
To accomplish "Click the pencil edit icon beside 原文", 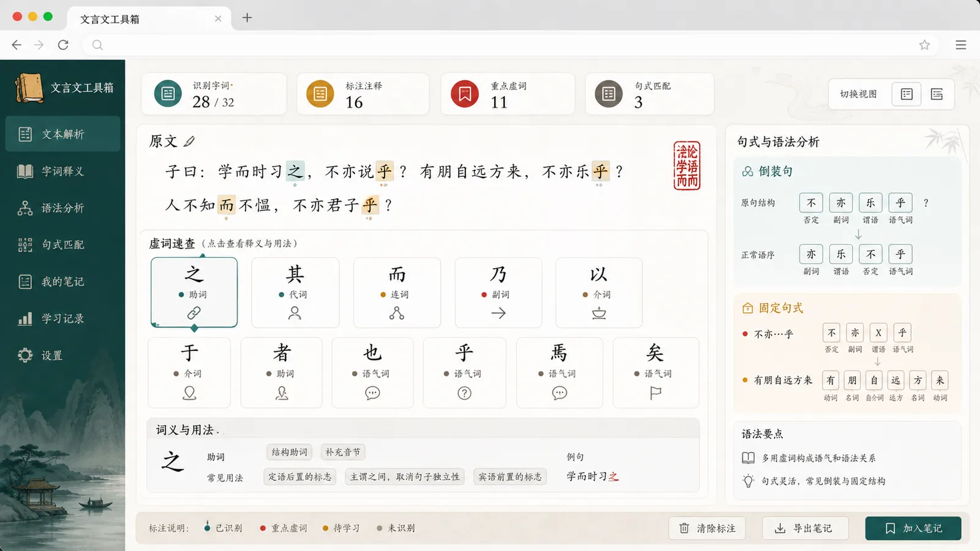I will pyautogui.click(x=189, y=141).
